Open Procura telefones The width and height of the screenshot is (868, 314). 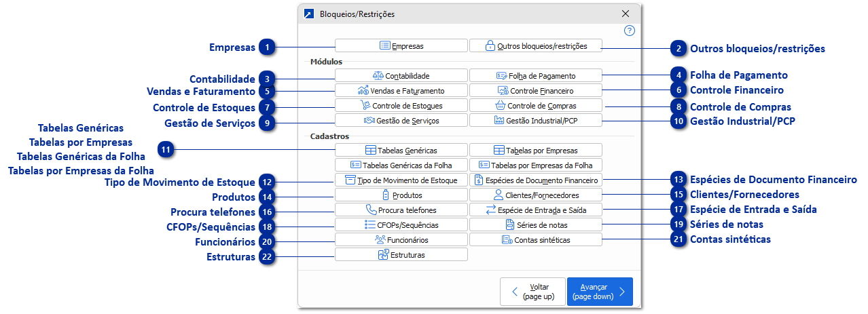(401, 210)
